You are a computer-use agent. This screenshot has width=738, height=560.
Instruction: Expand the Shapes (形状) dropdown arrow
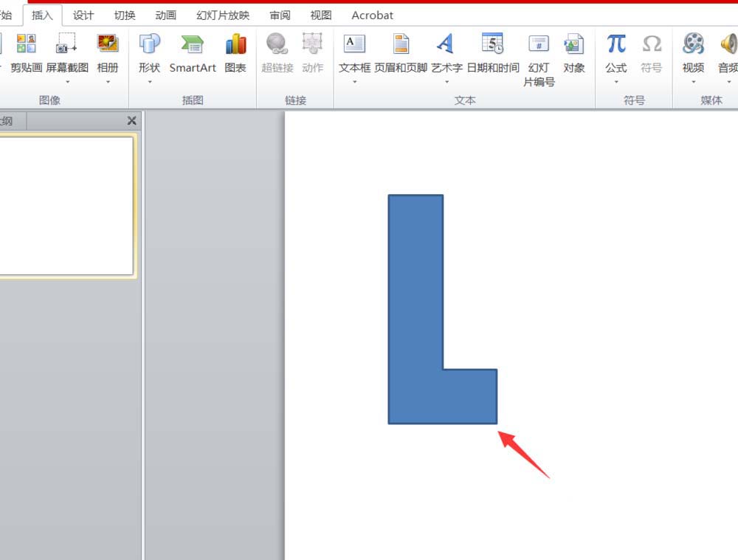(x=150, y=82)
